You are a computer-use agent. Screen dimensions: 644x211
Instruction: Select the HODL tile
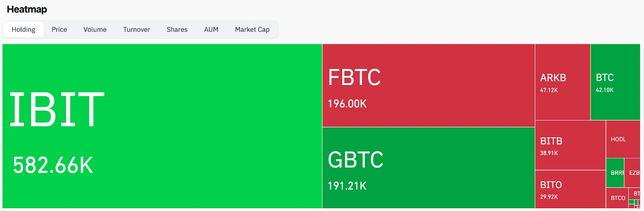[x=623, y=139]
